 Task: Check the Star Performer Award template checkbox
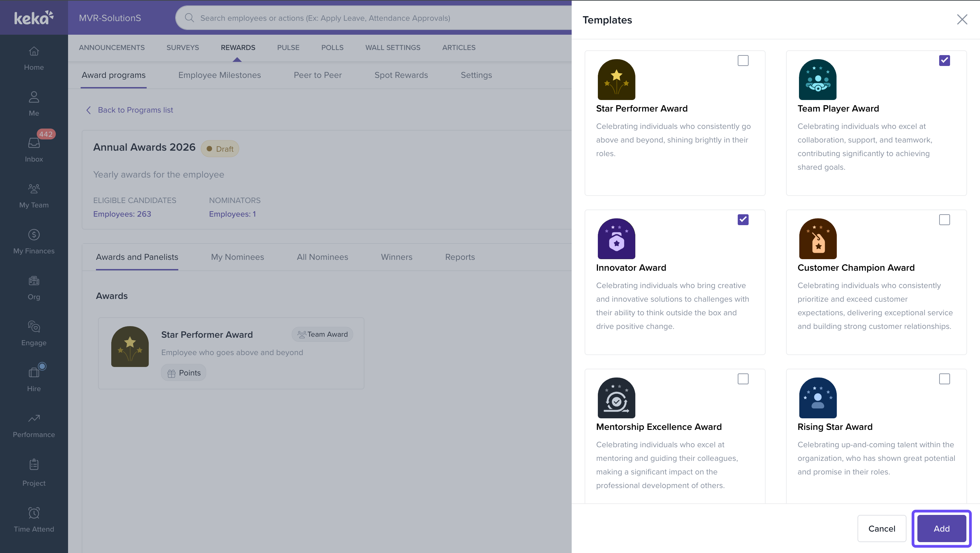pos(742,61)
